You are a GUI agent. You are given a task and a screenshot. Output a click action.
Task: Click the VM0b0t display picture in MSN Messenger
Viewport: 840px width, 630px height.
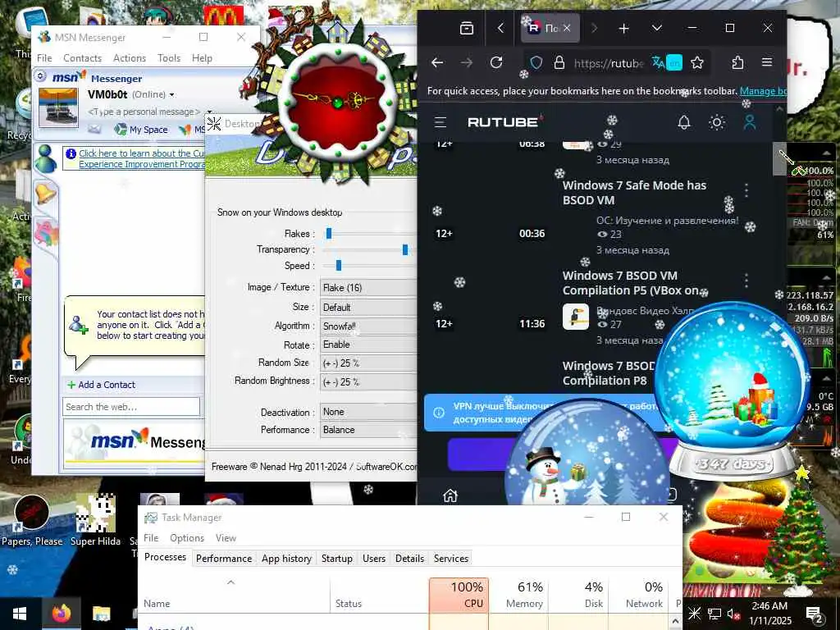tap(58, 107)
